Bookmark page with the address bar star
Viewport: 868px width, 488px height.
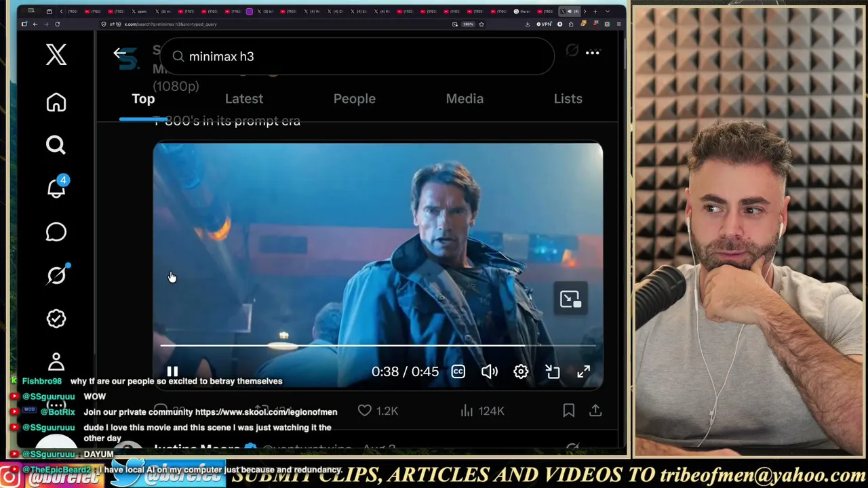[x=481, y=24]
